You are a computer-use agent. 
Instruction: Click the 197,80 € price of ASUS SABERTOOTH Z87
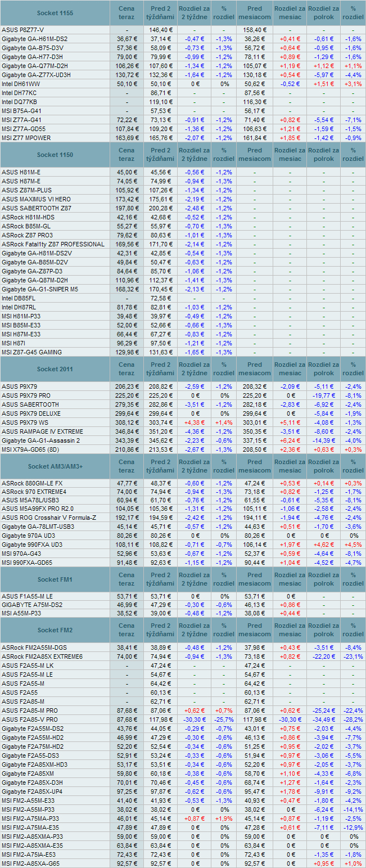126,208
